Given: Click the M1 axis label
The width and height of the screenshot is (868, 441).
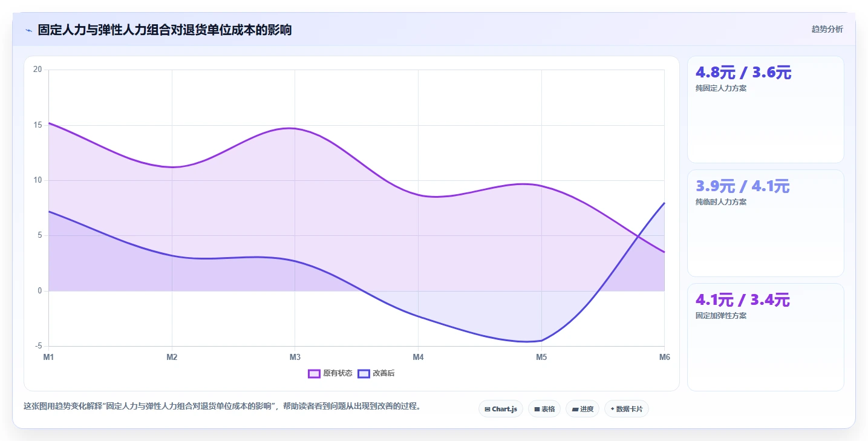Looking at the screenshot, I should pyautogui.click(x=48, y=357).
